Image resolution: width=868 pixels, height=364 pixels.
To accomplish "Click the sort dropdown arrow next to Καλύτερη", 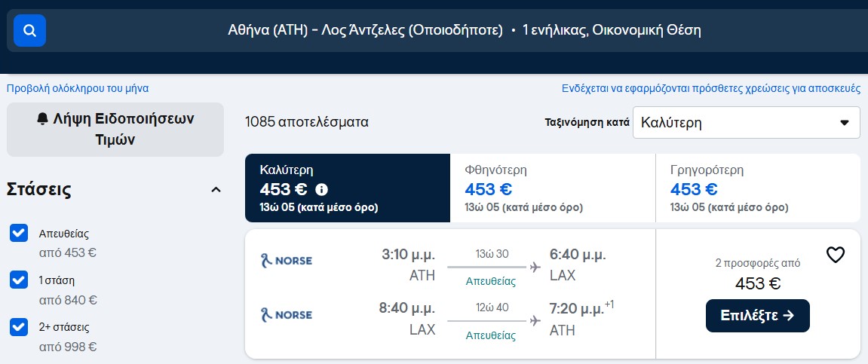I will click(x=844, y=123).
